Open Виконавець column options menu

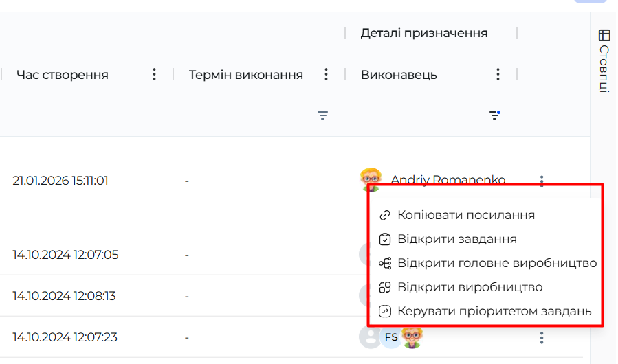coord(498,74)
